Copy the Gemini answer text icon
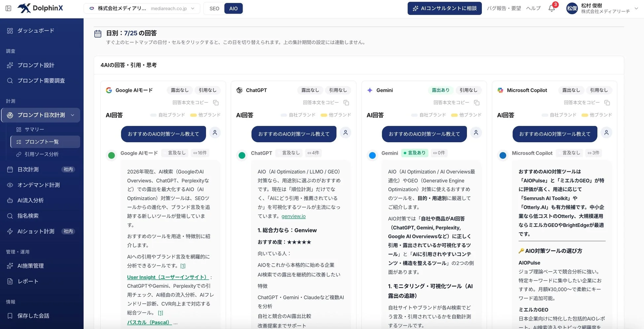 pos(477,103)
